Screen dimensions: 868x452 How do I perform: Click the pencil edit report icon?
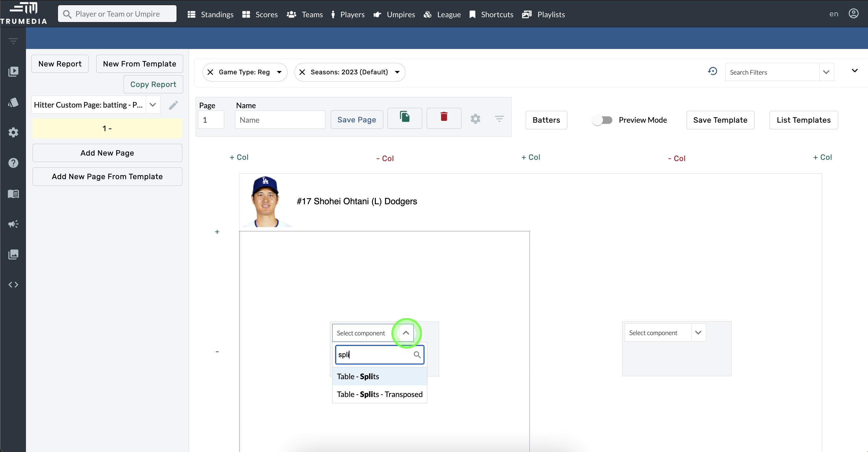[x=173, y=105]
